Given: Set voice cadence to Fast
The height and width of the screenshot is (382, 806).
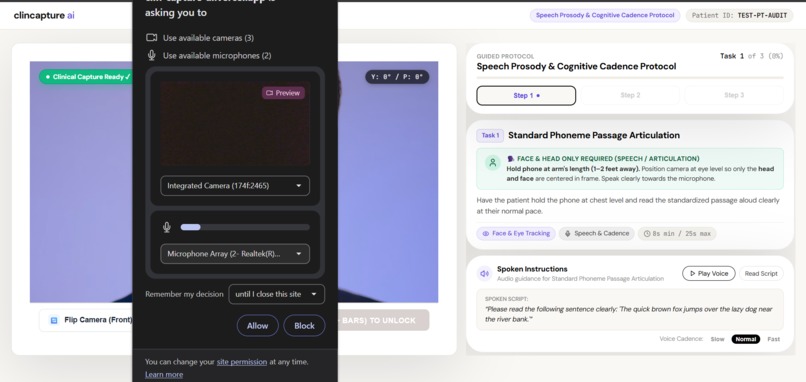Looking at the screenshot, I should coord(773,339).
